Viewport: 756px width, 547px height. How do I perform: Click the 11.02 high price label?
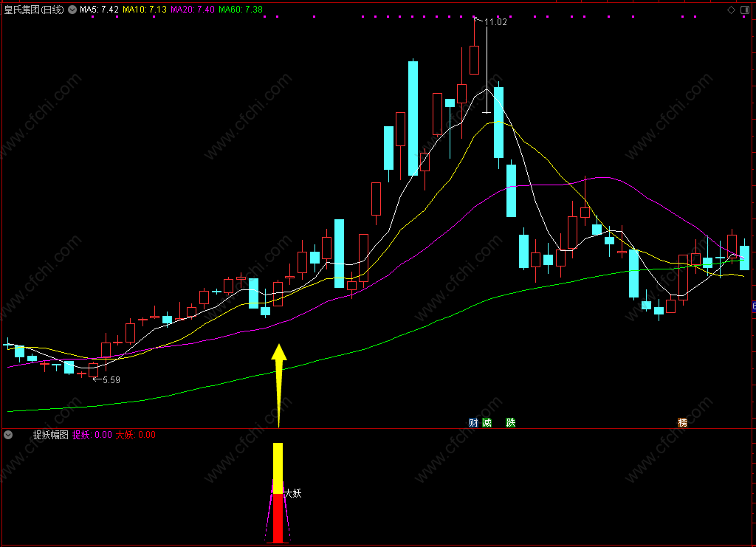[495, 22]
